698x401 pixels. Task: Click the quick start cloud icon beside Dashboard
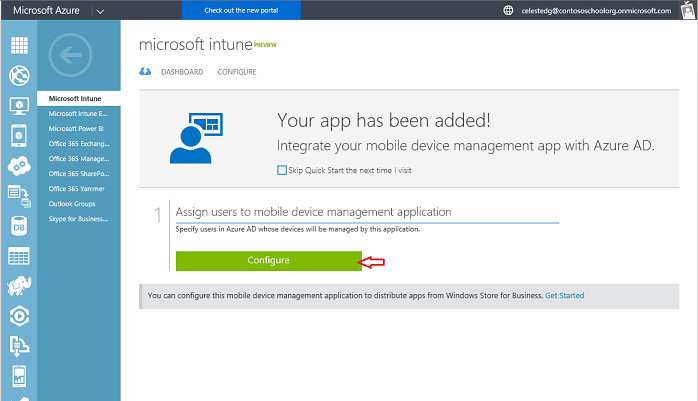click(145, 72)
